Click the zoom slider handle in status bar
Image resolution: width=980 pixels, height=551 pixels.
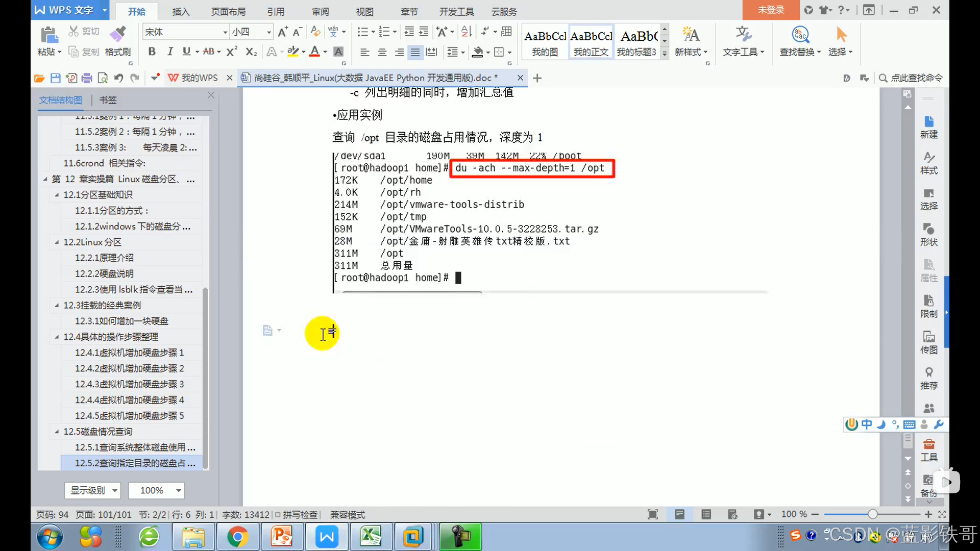pyautogui.click(x=872, y=514)
